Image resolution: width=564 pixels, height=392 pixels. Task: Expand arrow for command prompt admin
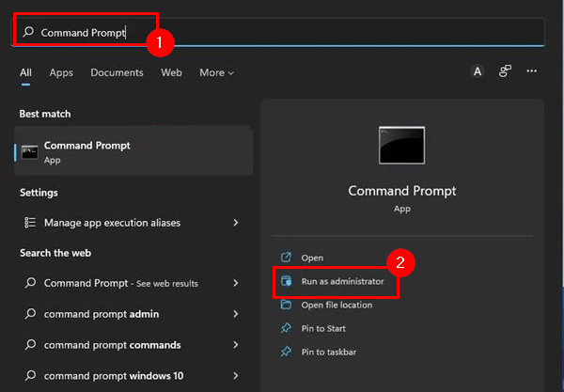(x=236, y=314)
